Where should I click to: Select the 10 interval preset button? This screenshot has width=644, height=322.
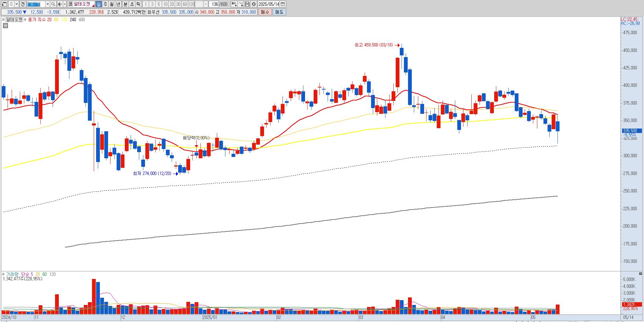tap(165, 4)
